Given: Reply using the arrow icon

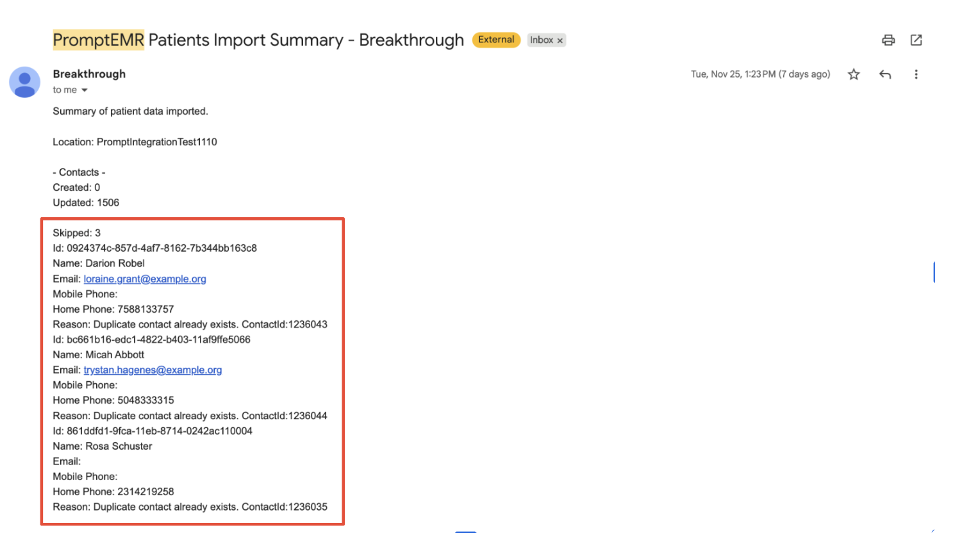Looking at the screenshot, I should (x=885, y=74).
